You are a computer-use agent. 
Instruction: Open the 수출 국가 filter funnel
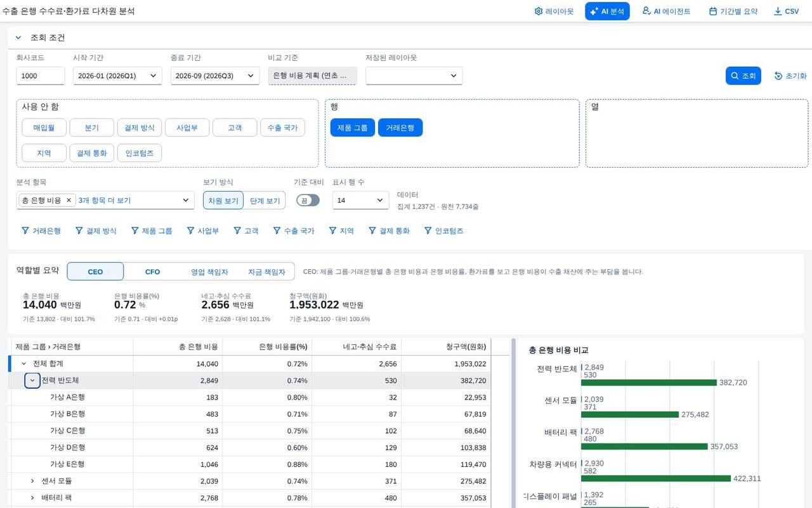(x=277, y=231)
